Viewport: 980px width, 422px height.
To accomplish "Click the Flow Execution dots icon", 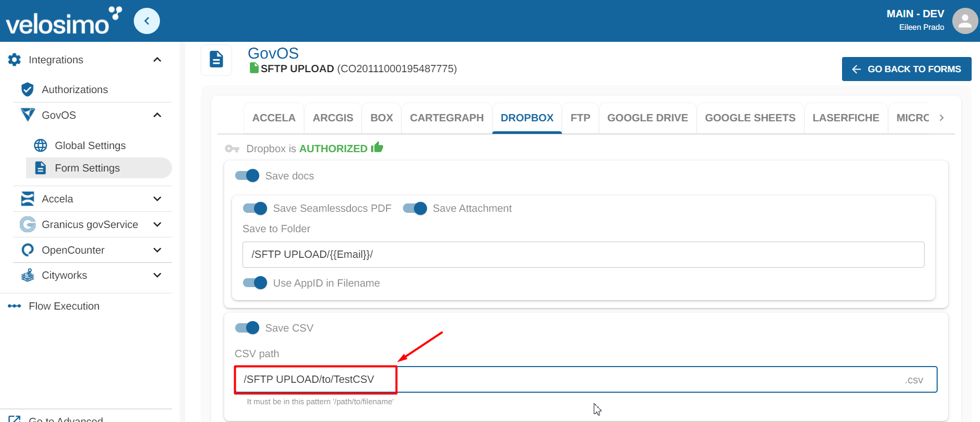I will click(15, 306).
